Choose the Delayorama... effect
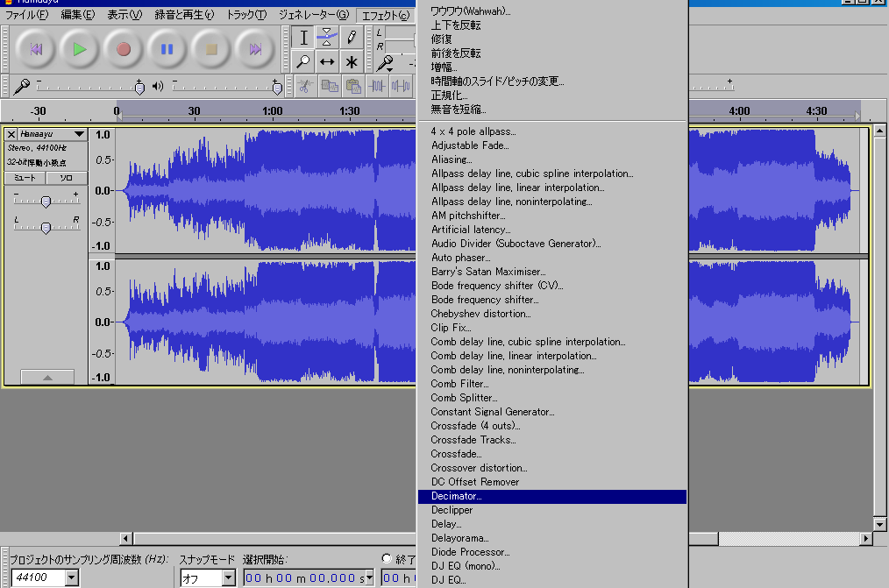The image size is (889, 588). tap(552, 538)
